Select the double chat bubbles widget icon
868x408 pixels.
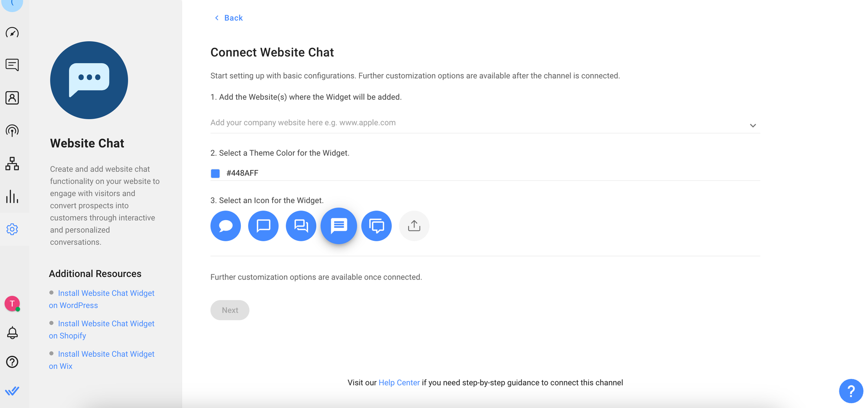pyautogui.click(x=301, y=226)
